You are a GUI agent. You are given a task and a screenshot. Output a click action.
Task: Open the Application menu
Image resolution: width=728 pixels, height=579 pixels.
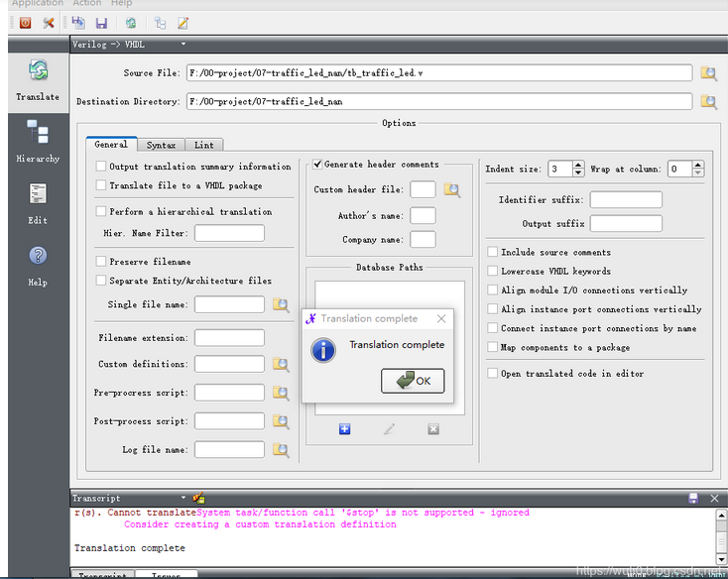[37, 3]
